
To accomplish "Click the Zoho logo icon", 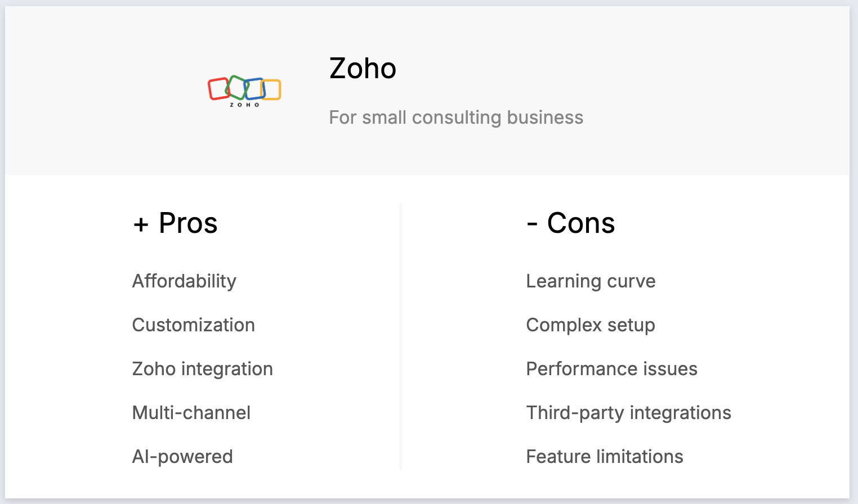I will click(x=244, y=91).
